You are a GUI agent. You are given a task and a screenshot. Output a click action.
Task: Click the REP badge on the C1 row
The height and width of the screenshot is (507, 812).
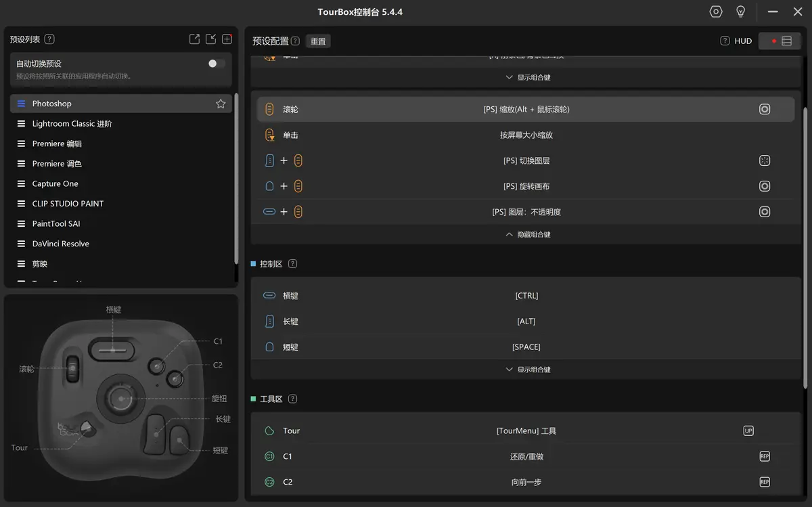tap(765, 456)
